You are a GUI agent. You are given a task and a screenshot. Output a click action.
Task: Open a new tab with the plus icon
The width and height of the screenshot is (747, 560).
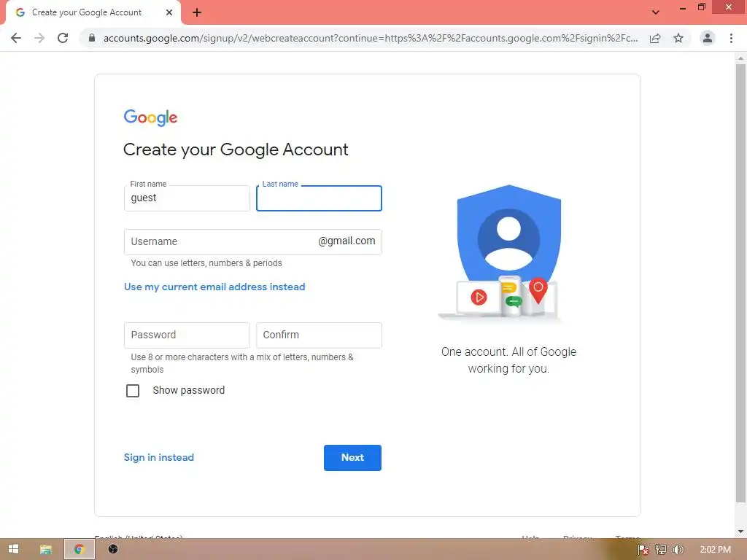pos(197,13)
